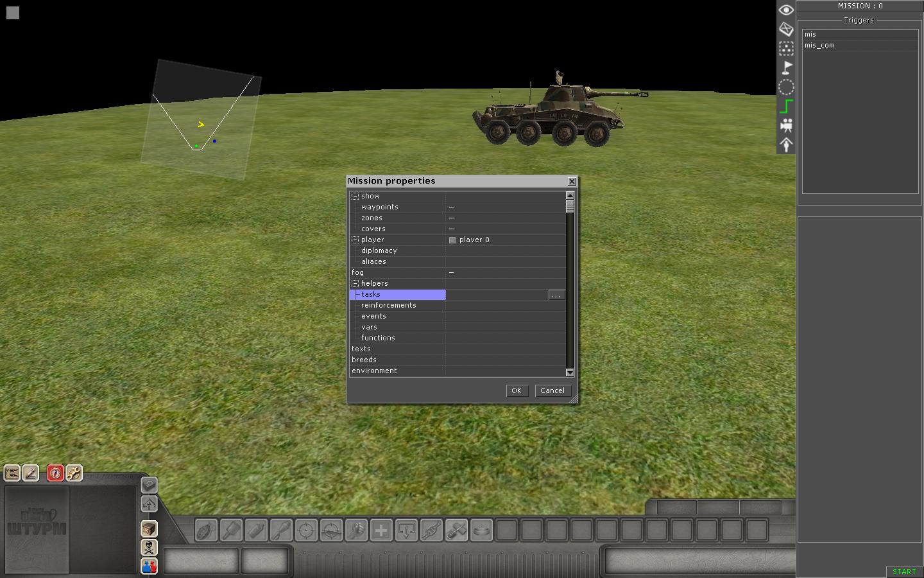Viewport: 924px width, 578px height.
Task: Select the plus heal action icon
Action: (x=381, y=530)
